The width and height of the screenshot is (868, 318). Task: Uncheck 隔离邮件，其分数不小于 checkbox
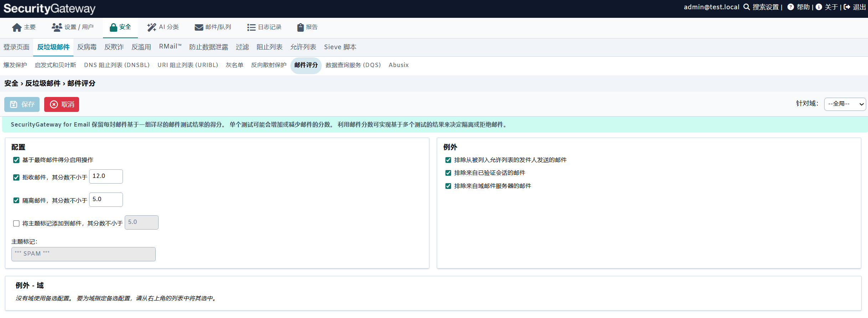pyautogui.click(x=16, y=200)
